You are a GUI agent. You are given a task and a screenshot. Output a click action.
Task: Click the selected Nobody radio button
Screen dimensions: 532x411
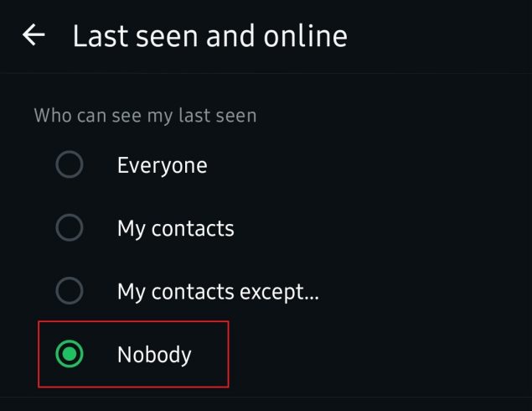[x=70, y=354]
